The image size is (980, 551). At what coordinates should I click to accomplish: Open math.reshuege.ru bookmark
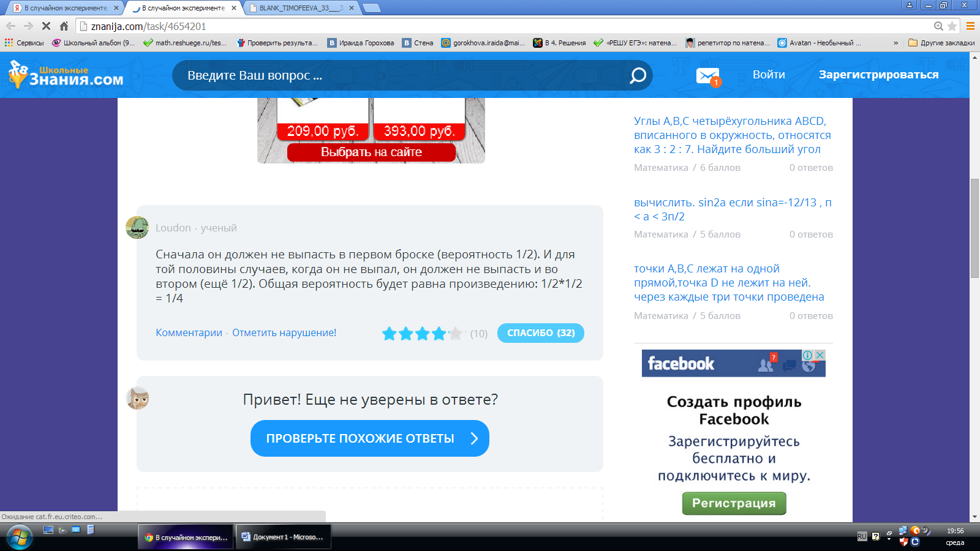[185, 43]
